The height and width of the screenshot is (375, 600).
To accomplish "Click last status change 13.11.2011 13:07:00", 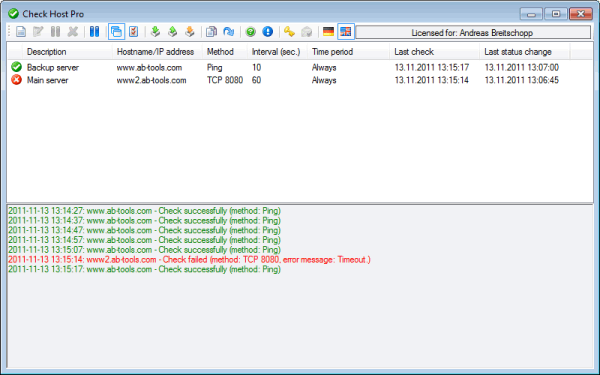I will pyautogui.click(x=522, y=68).
